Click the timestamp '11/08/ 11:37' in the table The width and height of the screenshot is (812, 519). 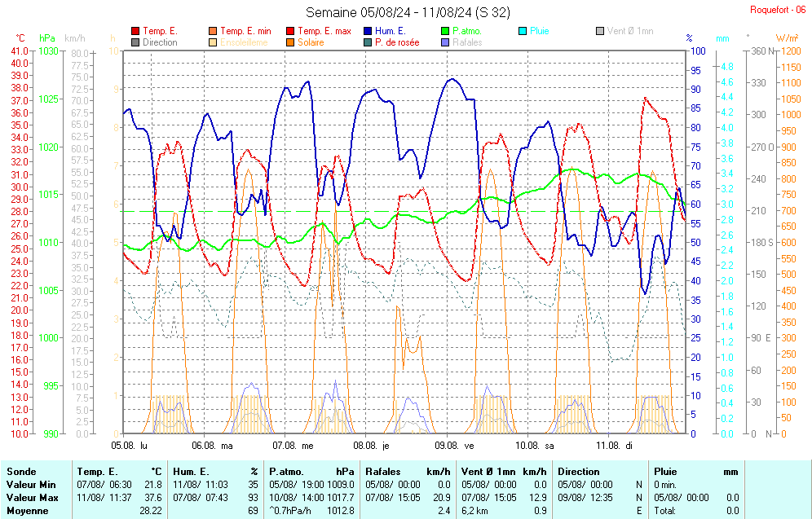coord(104,497)
